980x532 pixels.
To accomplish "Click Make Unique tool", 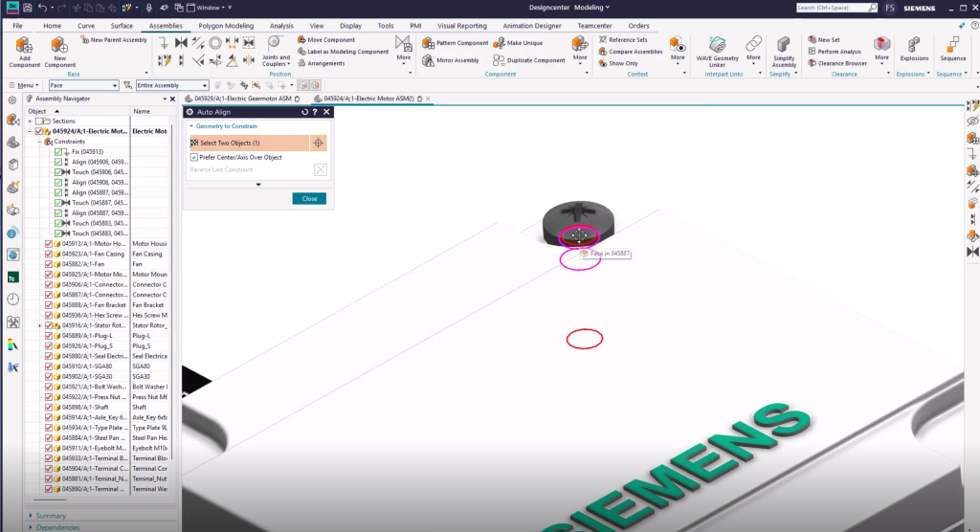I will tap(518, 42).
